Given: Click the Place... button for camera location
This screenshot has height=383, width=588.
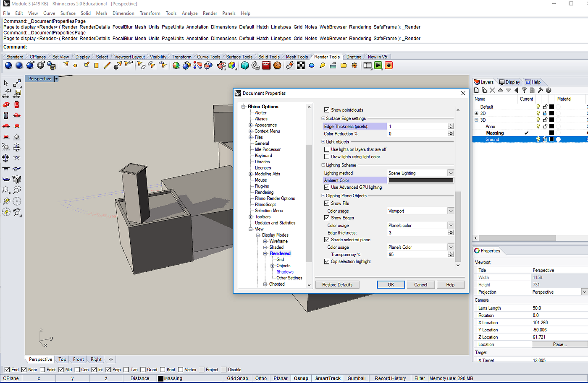Looking at the screenshot, I should pyautogui.click(x=559, y=344).
